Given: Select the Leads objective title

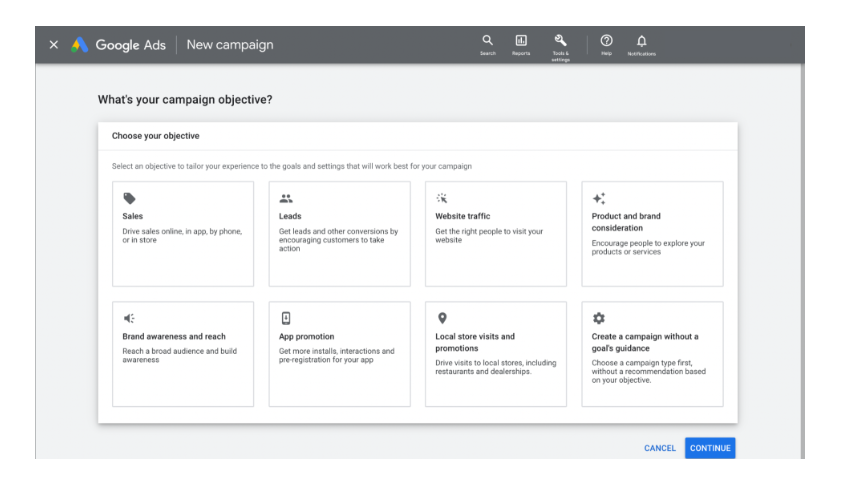Looking at the screenshot, I should click(x=290, y=216).
